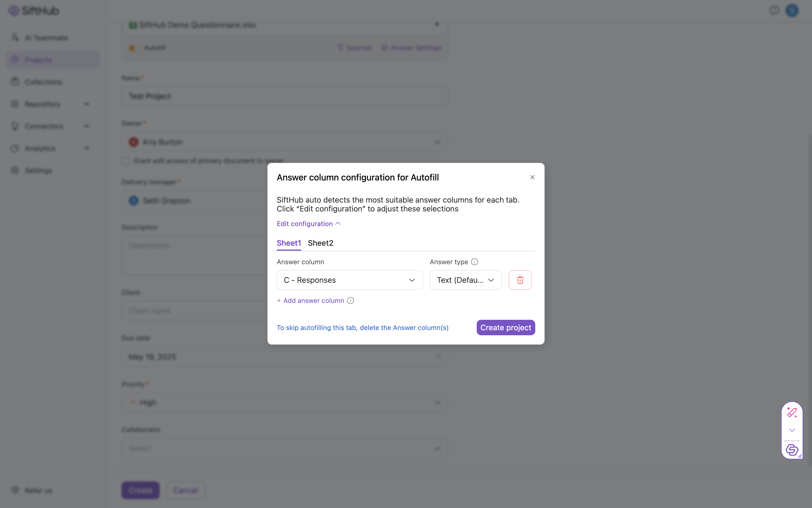Viewport: 812px width, 508px height.
Task: Open the Answer column dropdown
Action: pos(349,280)
